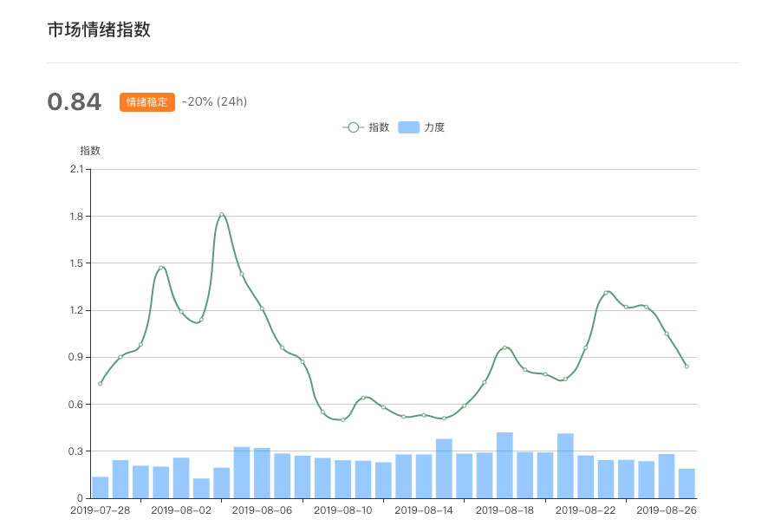Click the 市场情绪指数 title

99,29
